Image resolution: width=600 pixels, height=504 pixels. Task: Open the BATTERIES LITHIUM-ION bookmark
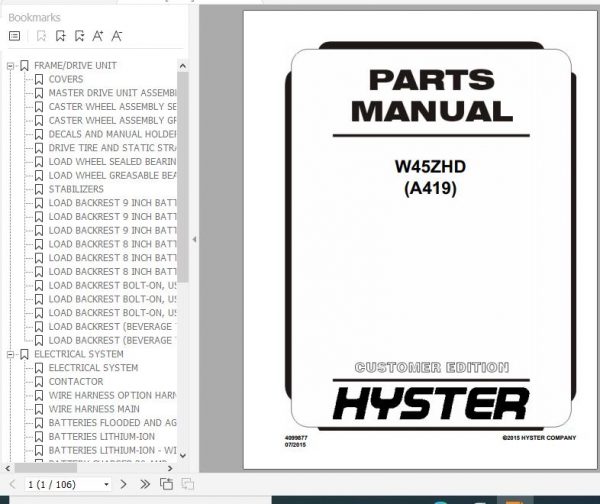tap(102, 437)
